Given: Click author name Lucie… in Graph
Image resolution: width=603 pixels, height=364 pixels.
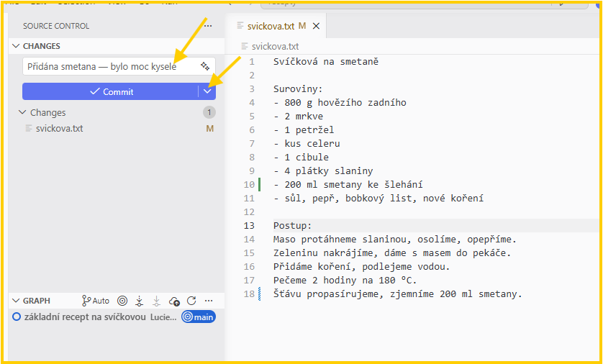Looking at the screenshot, I should coord(163,317).
